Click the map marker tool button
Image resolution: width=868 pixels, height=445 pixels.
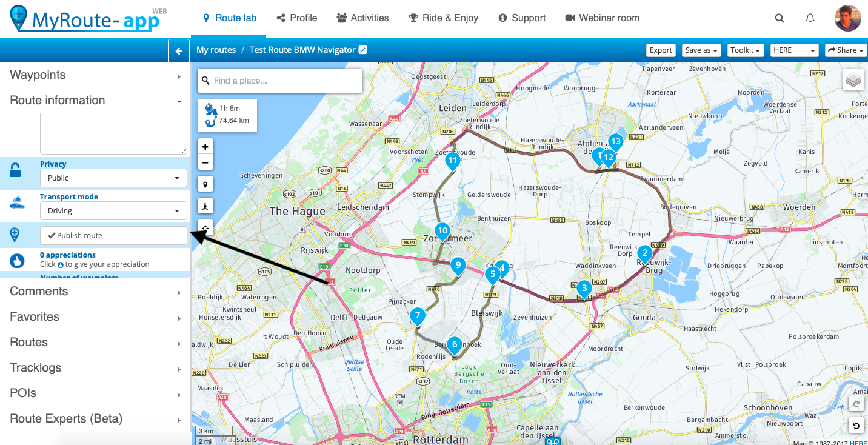coord(205,184)
